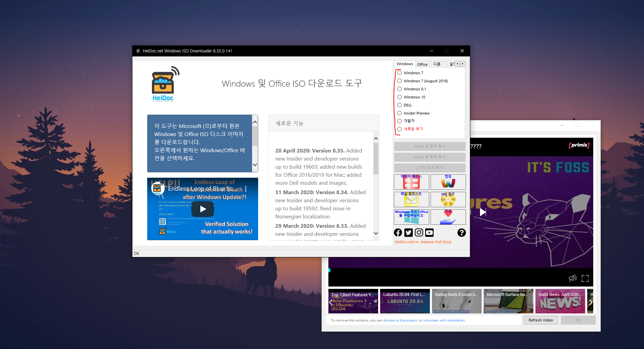
Task: Click the 20 April 2020 Version 8.35 entry
Action: tap(318, 167)
